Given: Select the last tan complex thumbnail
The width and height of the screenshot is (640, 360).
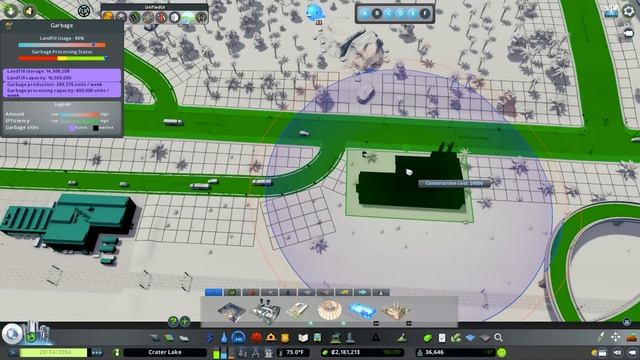Looking at the screenshot, I should (395, 311).
